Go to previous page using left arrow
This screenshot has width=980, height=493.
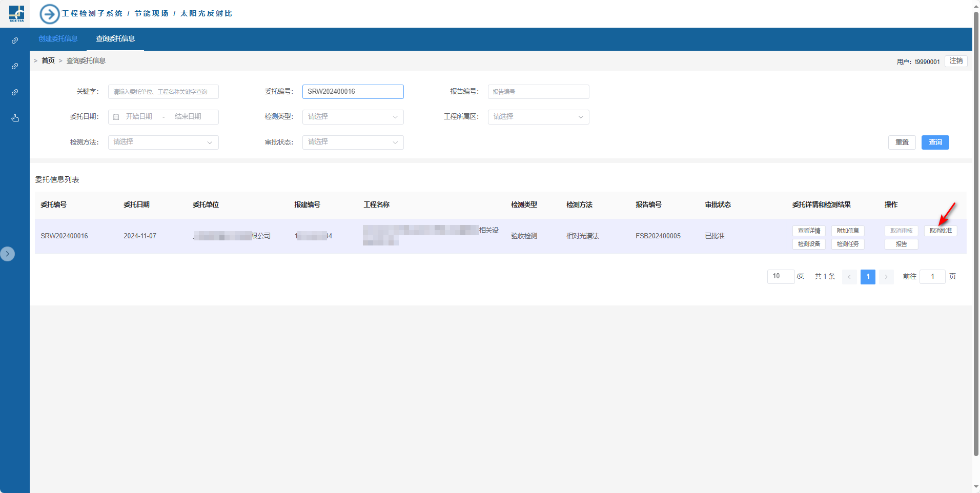tap(849, 277)
